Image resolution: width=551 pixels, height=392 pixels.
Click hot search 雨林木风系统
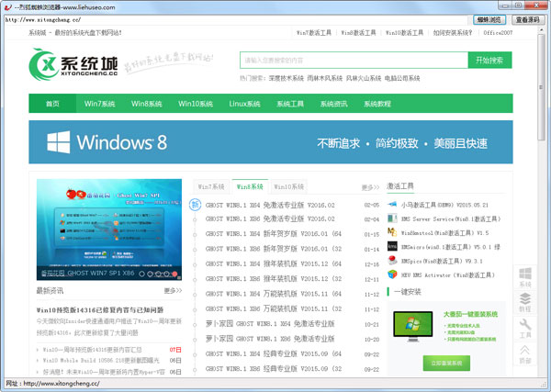325,78
